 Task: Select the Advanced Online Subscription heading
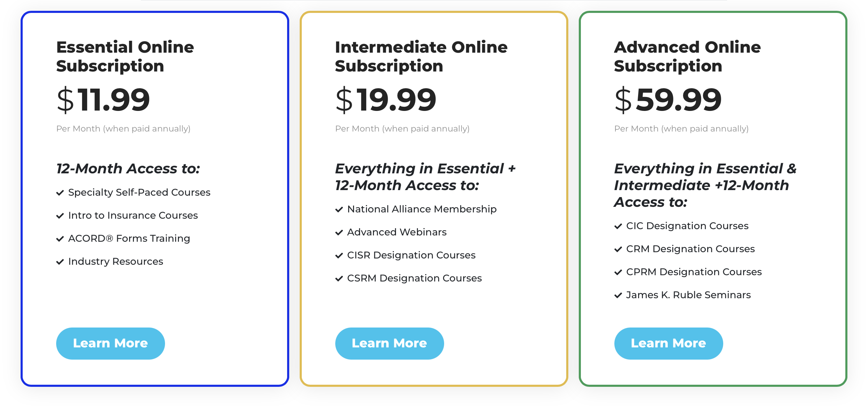[687, 57]
